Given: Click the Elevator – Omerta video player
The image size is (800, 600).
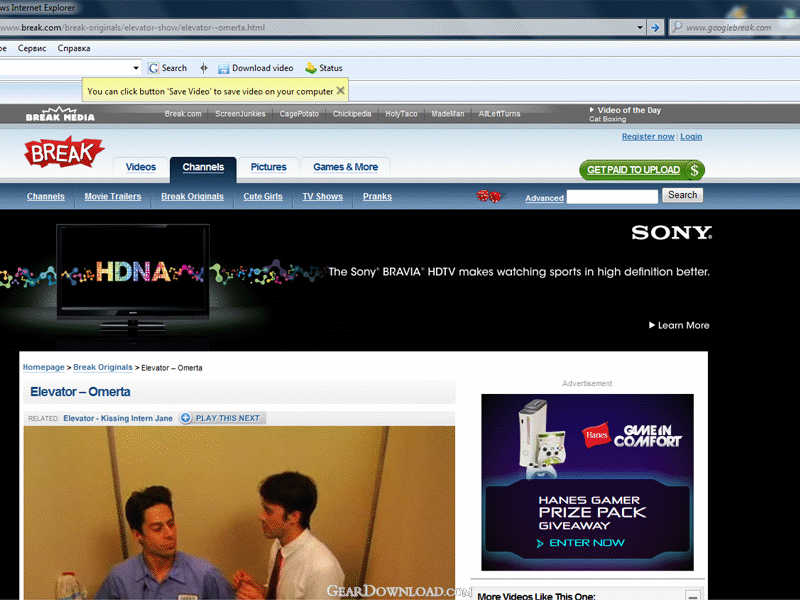Looking at the screenshot, I should (x=239, y=513).
